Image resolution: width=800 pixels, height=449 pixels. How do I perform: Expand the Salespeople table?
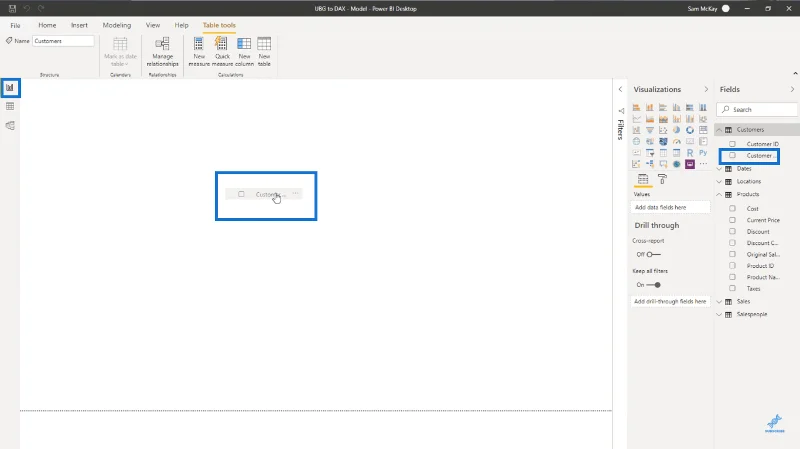(x=719, y=314)
